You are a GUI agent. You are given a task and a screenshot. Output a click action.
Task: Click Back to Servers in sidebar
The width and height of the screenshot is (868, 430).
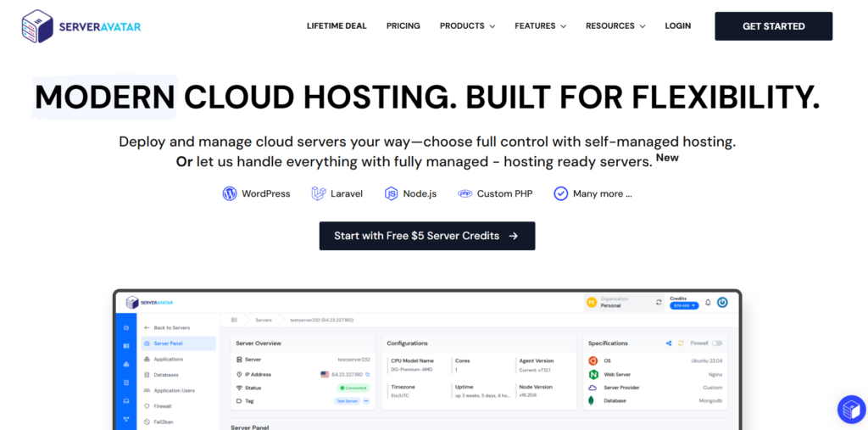(x=167, y=328)
